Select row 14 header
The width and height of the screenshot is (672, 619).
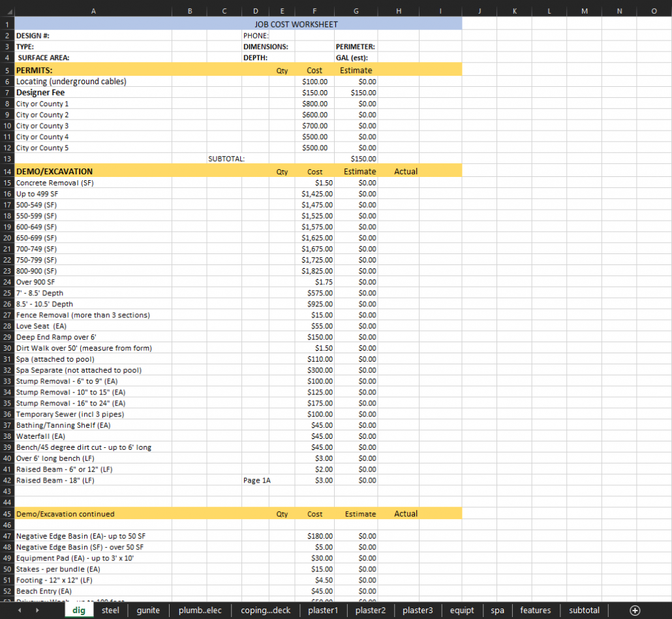[x=7, y=172]
